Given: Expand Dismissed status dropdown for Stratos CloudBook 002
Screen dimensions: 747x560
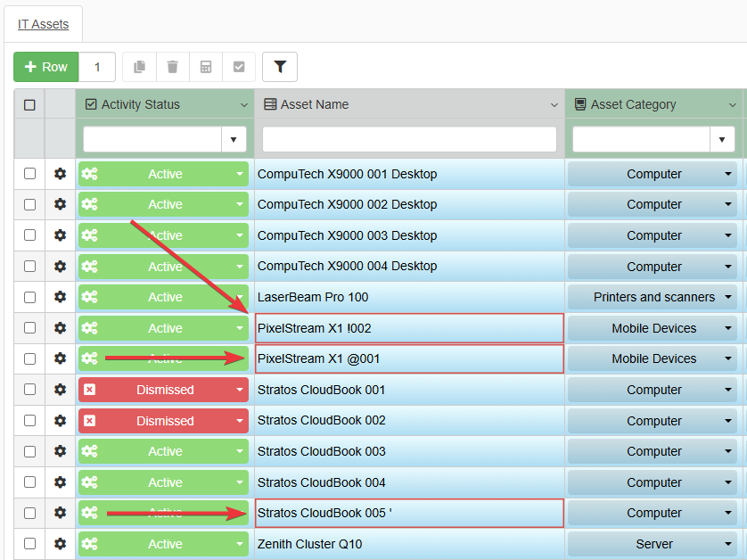Looking at the screenshot, I should pos(239,421).
